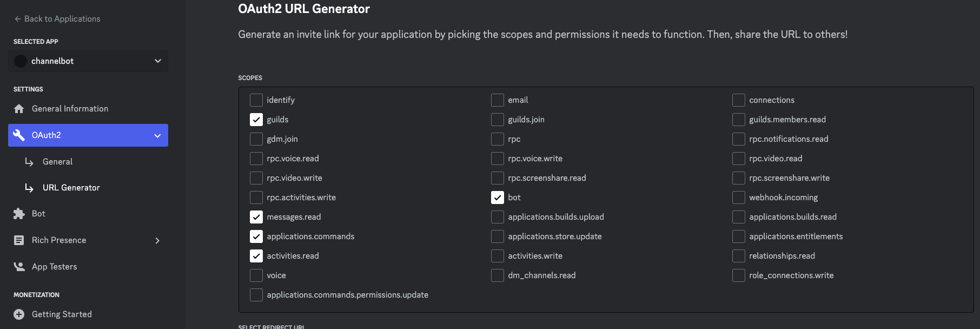Viewport: 980px width, 329px height.
Task: Click the channelbot app avatar icon
Action: point(21,61)
